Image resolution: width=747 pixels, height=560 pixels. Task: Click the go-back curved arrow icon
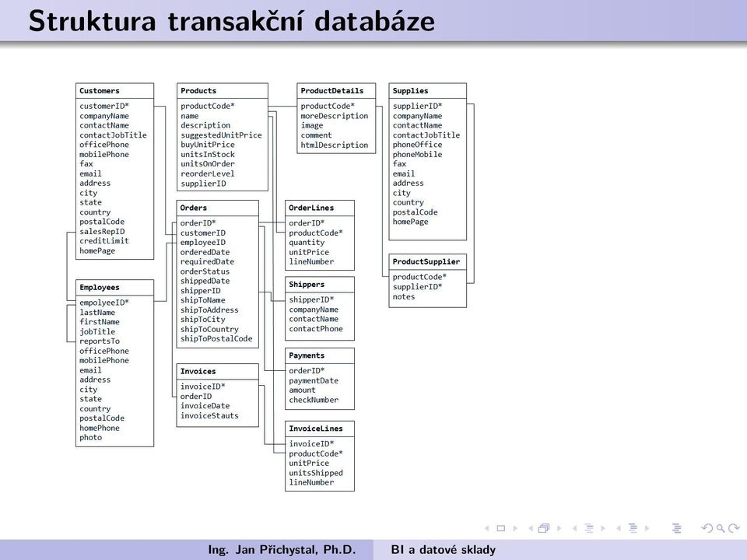(707, 528)
